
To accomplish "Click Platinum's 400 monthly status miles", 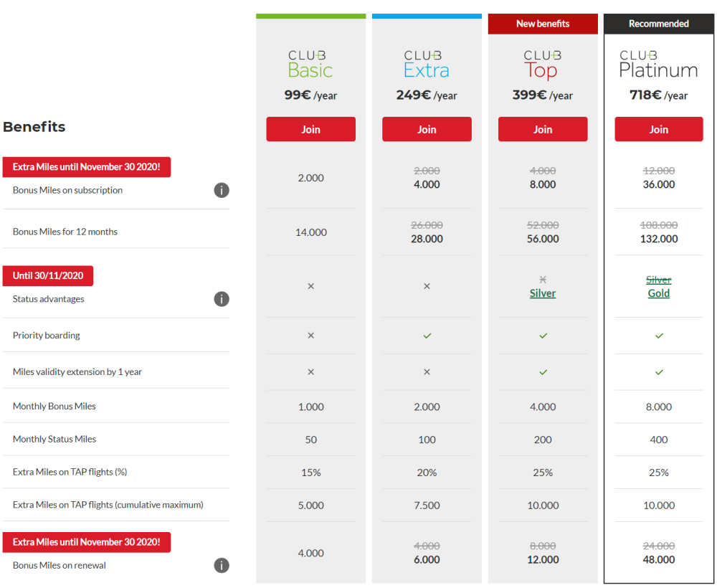I will 659,440.
